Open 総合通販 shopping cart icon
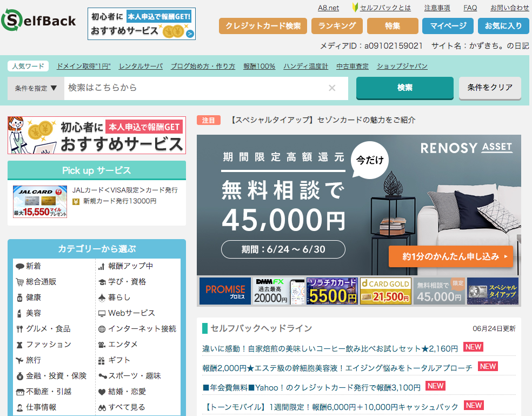 tap(19, 282)
